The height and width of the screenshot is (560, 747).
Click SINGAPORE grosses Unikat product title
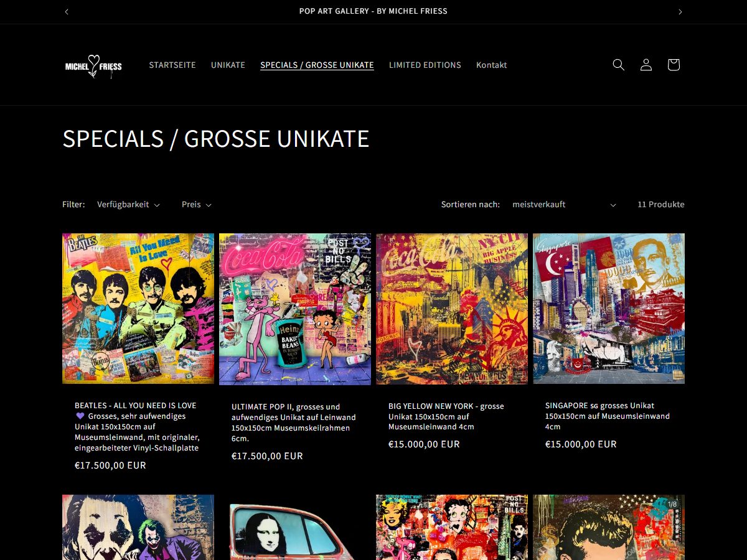[608, 416]
